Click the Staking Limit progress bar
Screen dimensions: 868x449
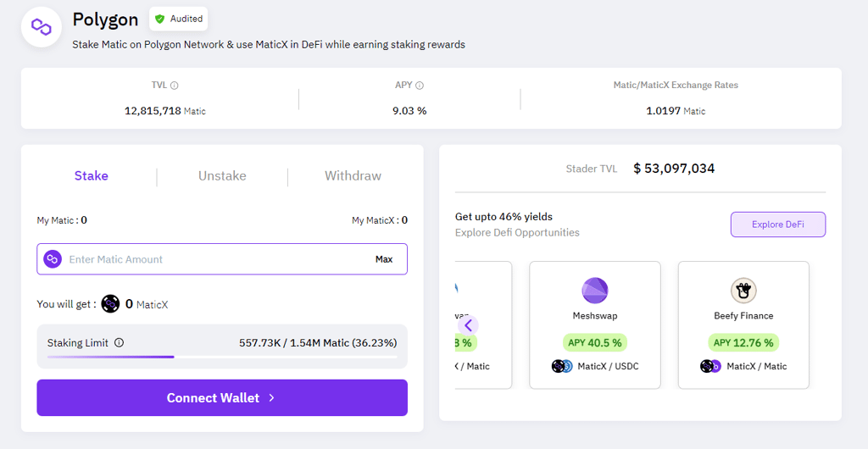[222, 357]
